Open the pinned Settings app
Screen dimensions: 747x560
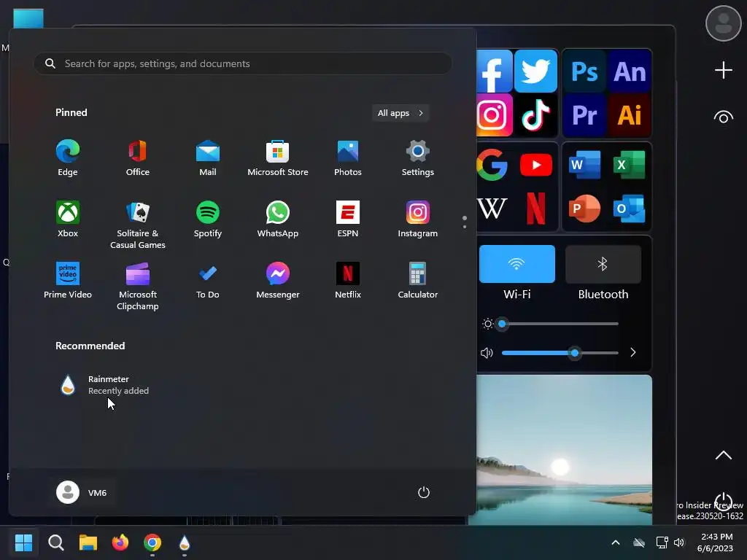[x=418, y=158]
